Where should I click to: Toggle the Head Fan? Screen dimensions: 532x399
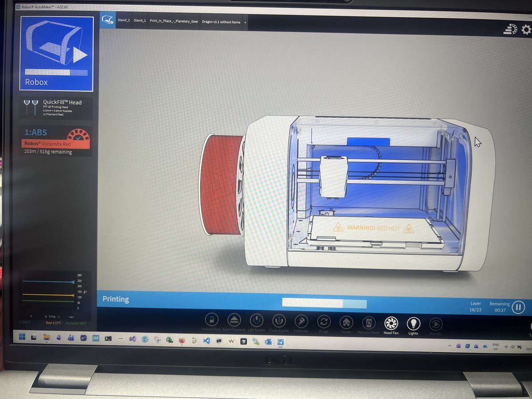point(391,324)
